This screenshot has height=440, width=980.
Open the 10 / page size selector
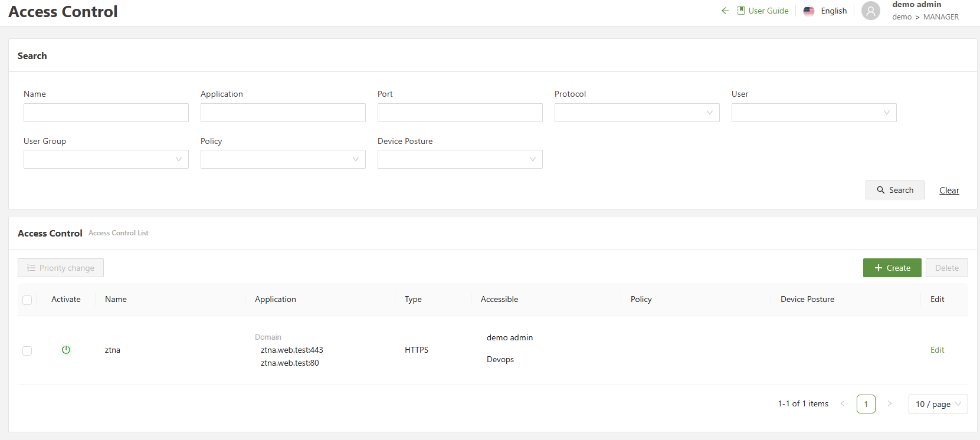click(938, 404)
